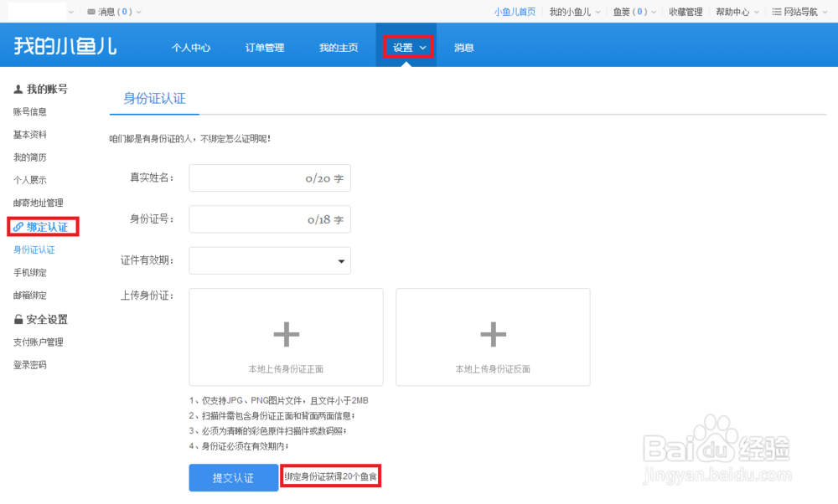Open the 订单管理 menu item

point(266,48)
